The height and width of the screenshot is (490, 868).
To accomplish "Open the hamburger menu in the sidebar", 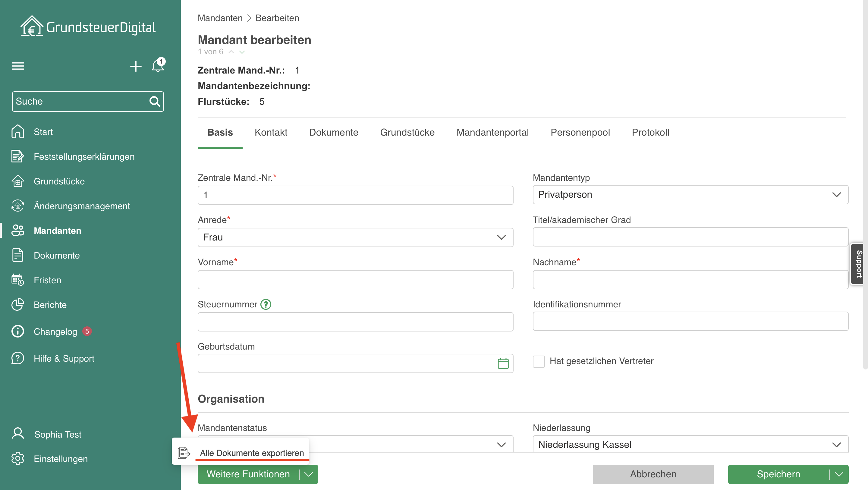I will [18, 66].
